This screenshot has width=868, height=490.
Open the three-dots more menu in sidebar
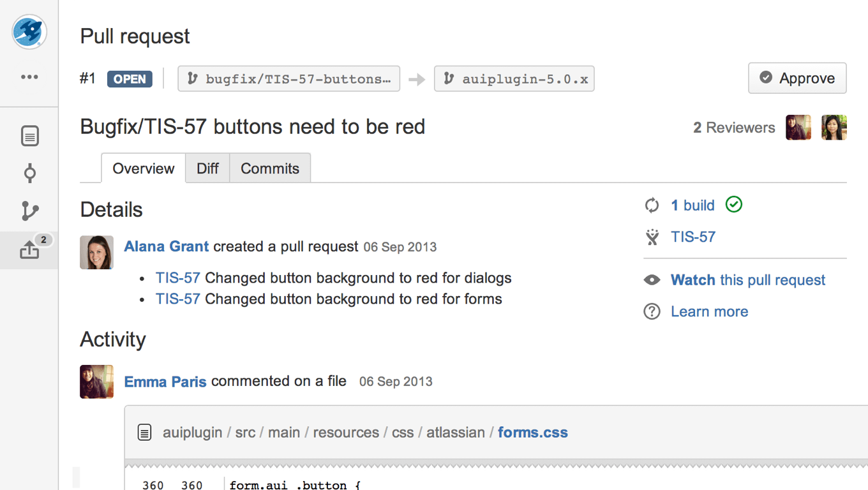[x=29, y=77]
